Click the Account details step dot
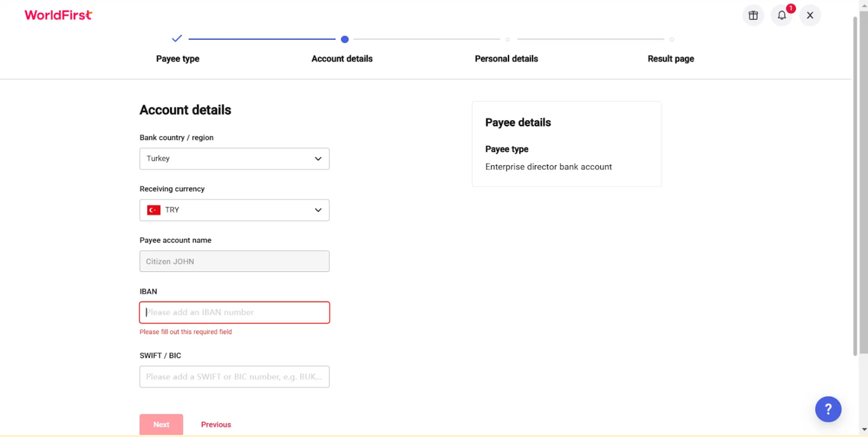Screen dimensions: 868x437 (345, 39)
